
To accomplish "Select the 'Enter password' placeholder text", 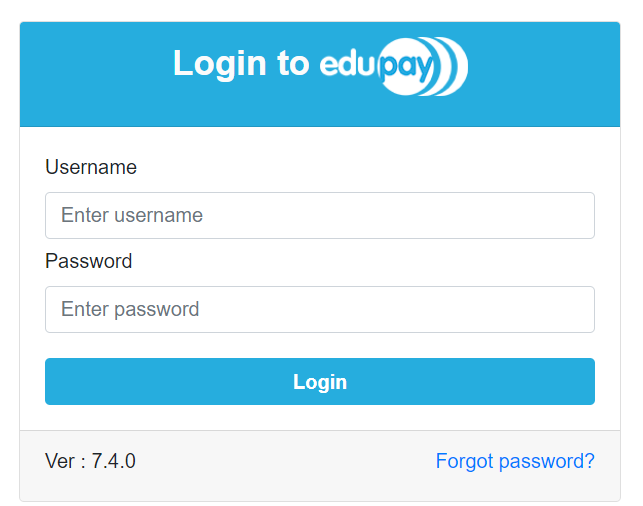I will 130,309.
